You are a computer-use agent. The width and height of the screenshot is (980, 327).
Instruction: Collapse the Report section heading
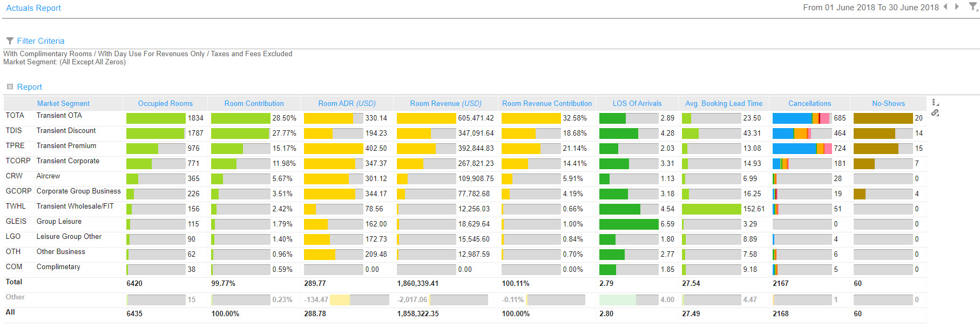point(29,87)
